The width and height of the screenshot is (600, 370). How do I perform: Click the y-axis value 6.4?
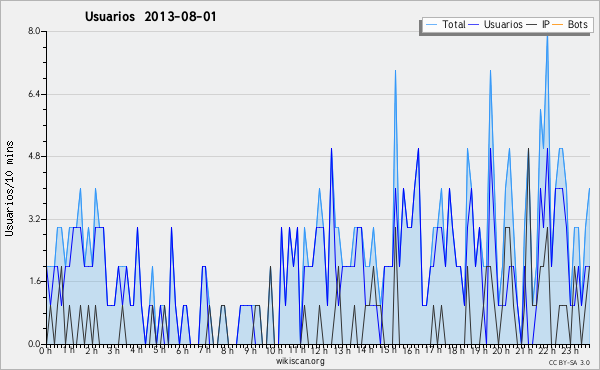click(x=34, y=94)
